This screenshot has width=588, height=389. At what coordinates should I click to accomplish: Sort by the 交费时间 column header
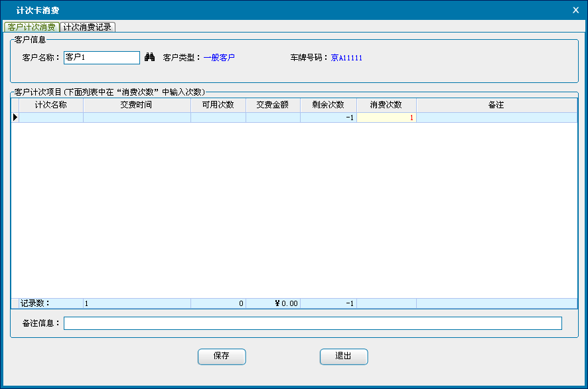pyautogui.click(x=137, y=105)
